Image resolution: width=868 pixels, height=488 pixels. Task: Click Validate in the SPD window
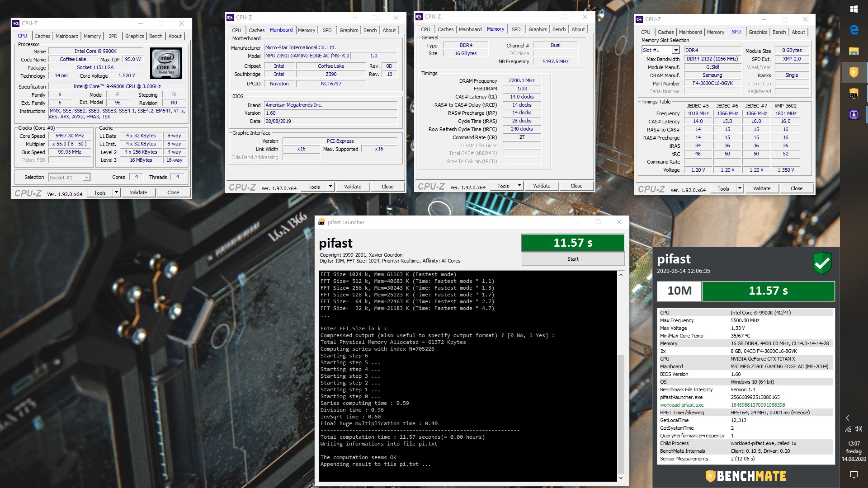(x=762, y=188)
